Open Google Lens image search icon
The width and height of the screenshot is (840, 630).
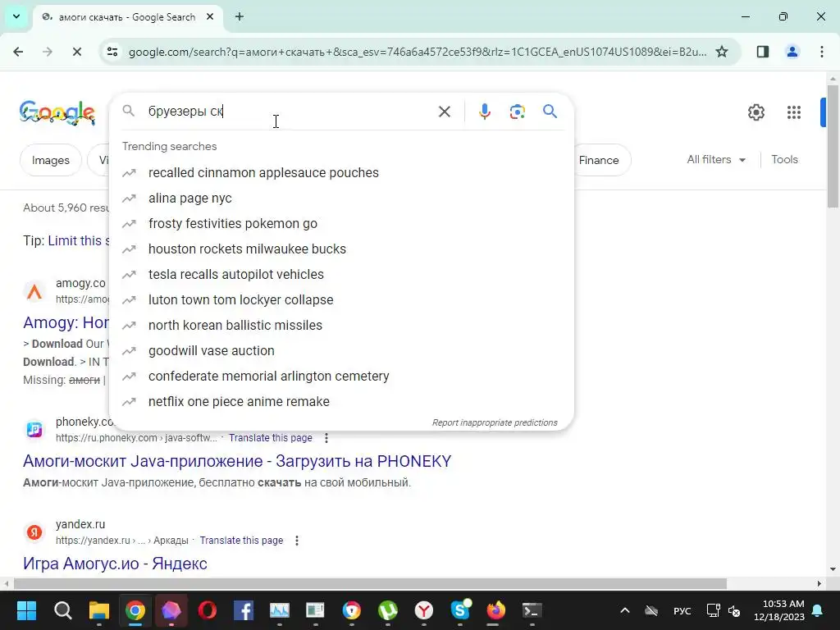coord(517,112)
